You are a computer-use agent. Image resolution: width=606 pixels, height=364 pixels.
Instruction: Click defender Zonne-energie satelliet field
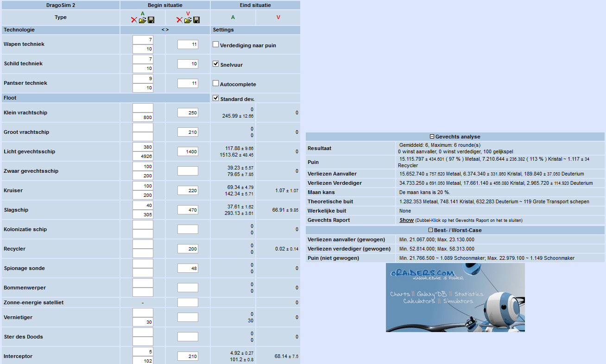188,303
